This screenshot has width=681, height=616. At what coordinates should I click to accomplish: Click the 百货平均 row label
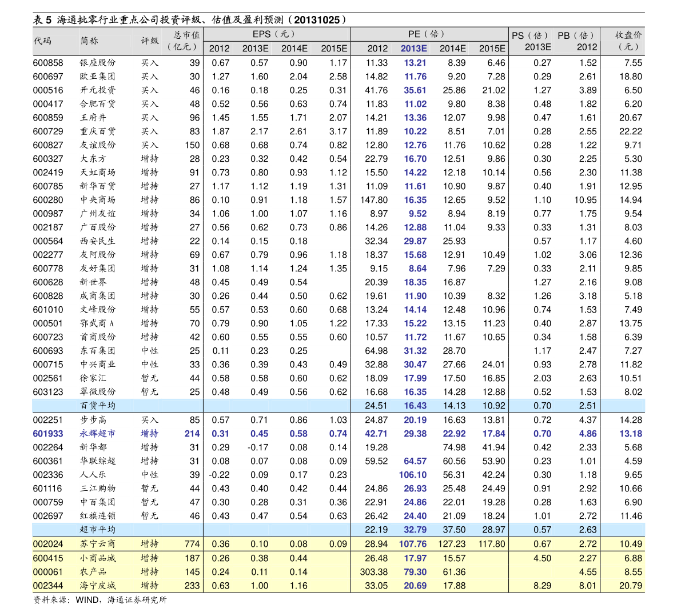click(x=98, y=406)
